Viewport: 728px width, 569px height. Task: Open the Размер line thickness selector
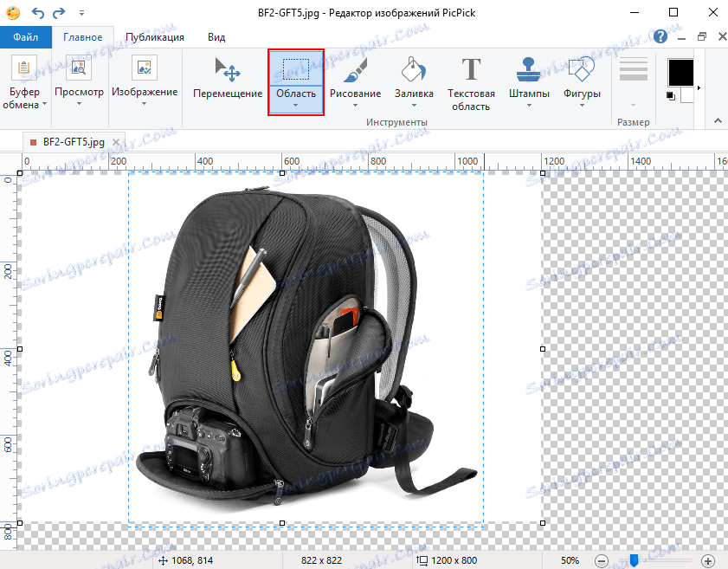634,81
